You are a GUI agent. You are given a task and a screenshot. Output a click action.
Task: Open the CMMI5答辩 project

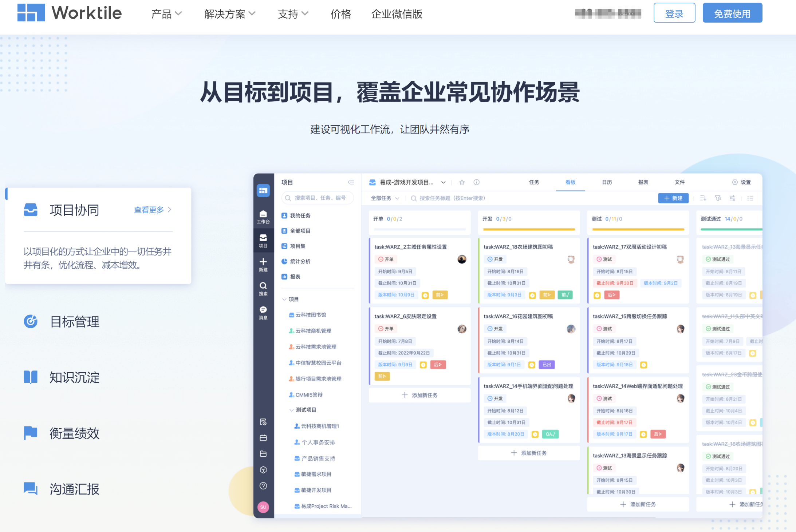click(x=306, y=395)
